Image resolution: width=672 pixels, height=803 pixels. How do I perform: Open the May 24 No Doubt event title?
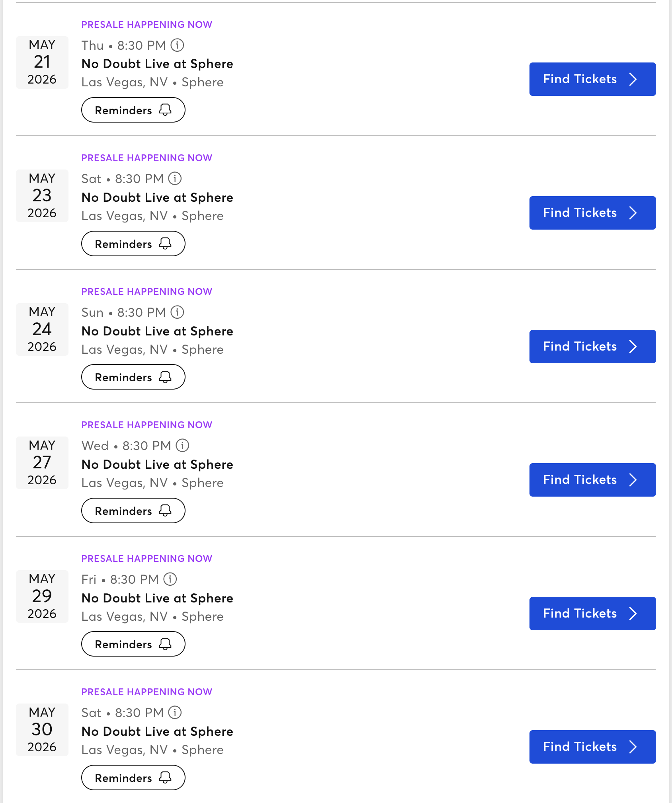(157, 331)
